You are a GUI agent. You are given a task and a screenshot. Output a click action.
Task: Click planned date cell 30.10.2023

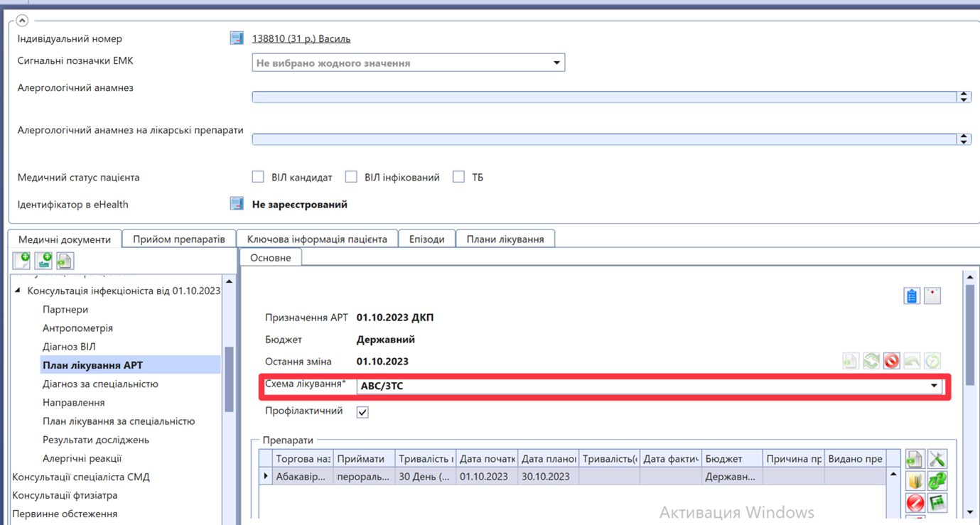tap(548, 477)
